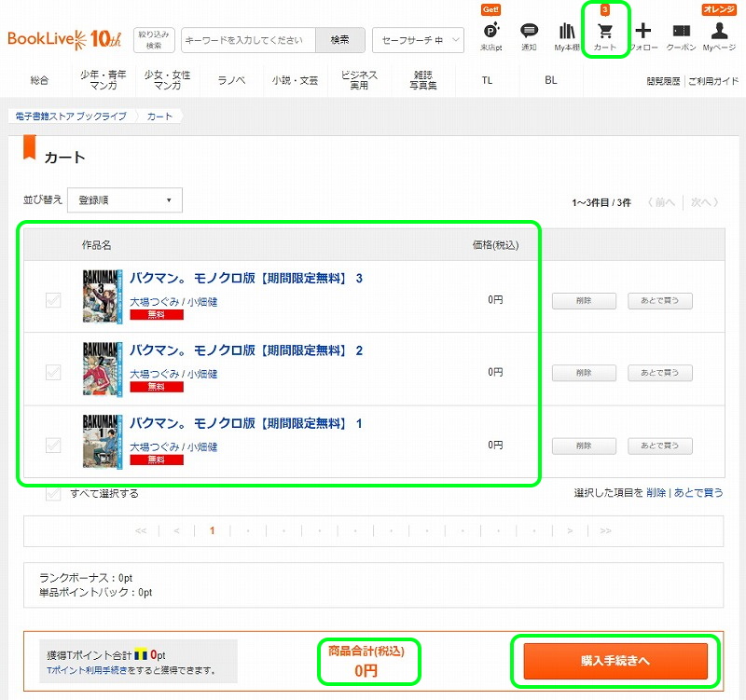This screenshot has height=700, width=746.
Task: Click the 商品合計(税込) 0円 total
Action: tap(366, 662)
